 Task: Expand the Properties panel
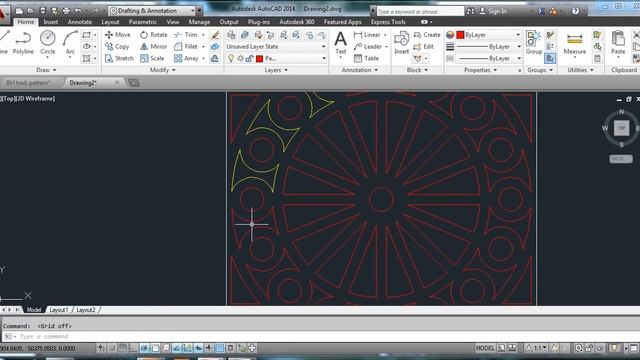pos(480,70)
